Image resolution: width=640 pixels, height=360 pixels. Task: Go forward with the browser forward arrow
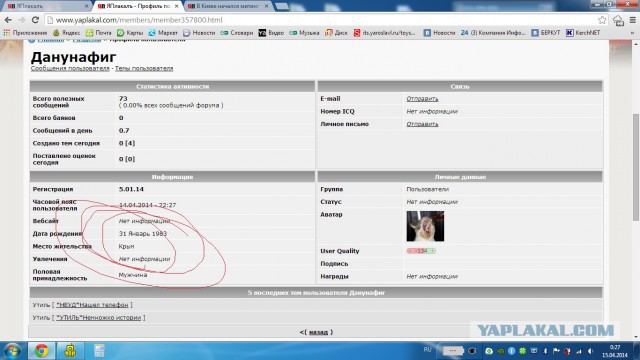tap(22, 20)
